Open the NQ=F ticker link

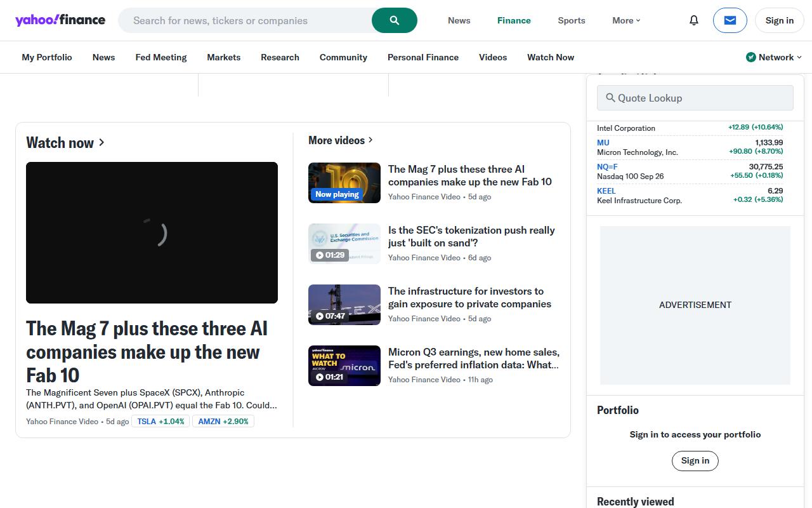(607, 167)
